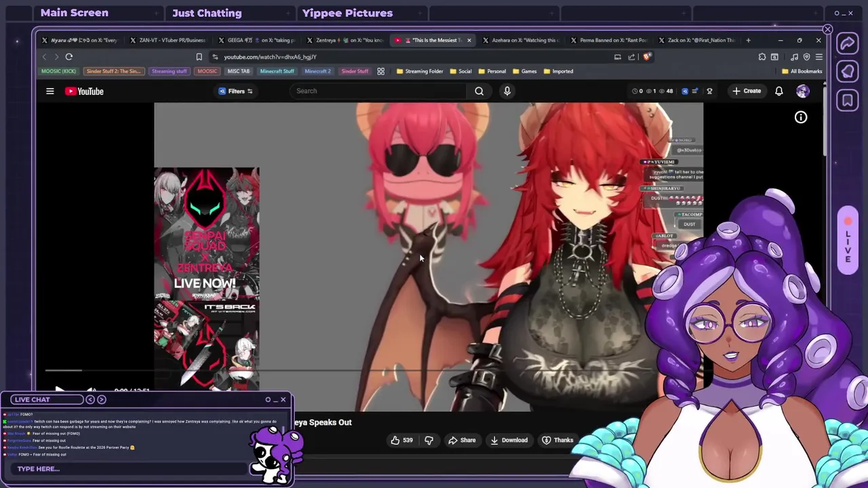868x488 pixels.
Task: Click the tab groups grid icon
Action: click(380, 71)
